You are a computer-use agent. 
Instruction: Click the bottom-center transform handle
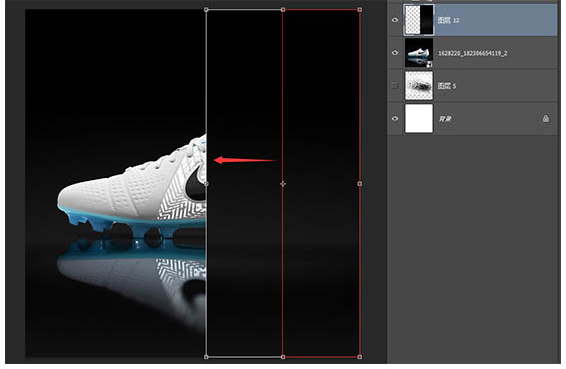pos(283,357)
